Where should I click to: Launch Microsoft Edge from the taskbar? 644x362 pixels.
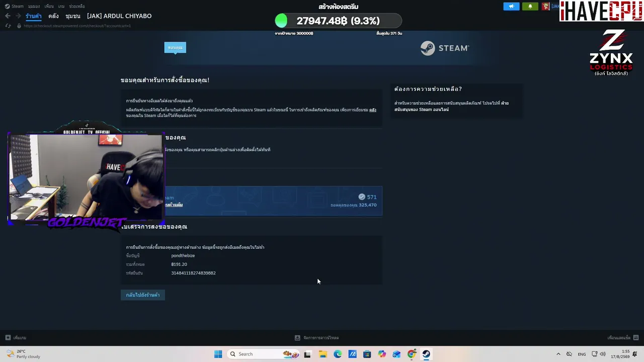pos(338,354)
